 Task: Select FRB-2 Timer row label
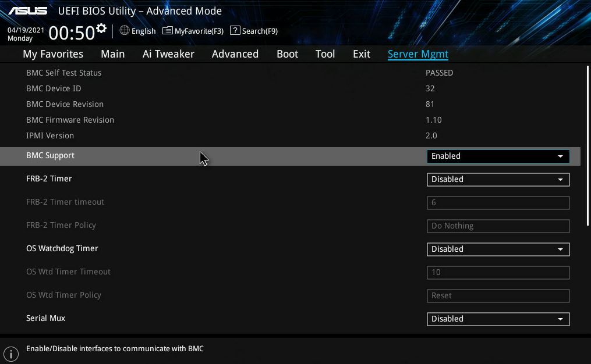tap(49, 179)
